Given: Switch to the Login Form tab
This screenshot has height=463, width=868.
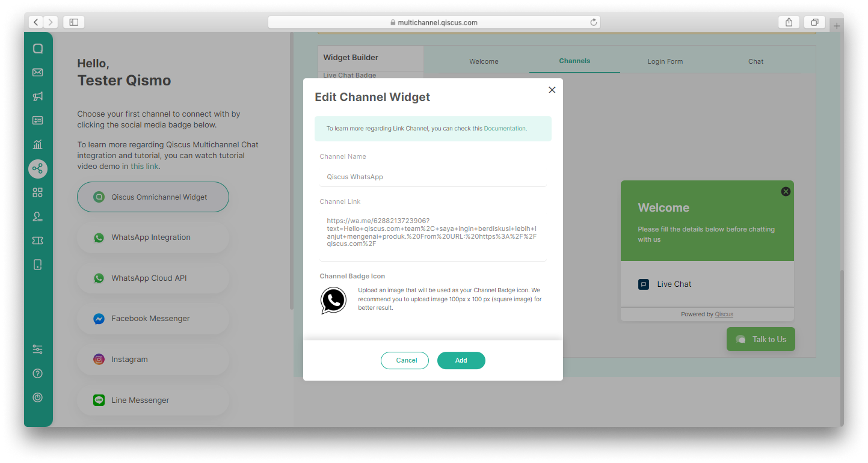Looking at the screenshot, I should pos(665,61).
